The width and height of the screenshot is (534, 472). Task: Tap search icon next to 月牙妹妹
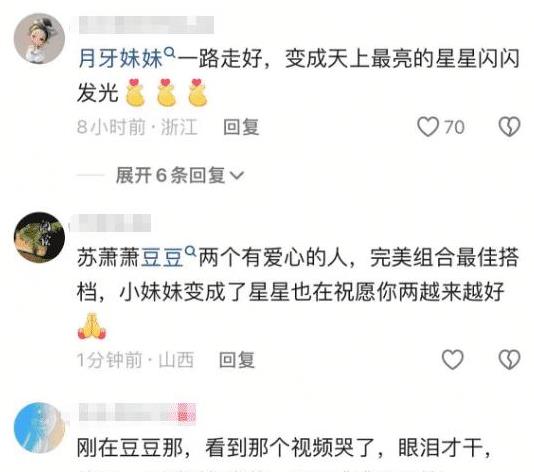pos(170,52)
